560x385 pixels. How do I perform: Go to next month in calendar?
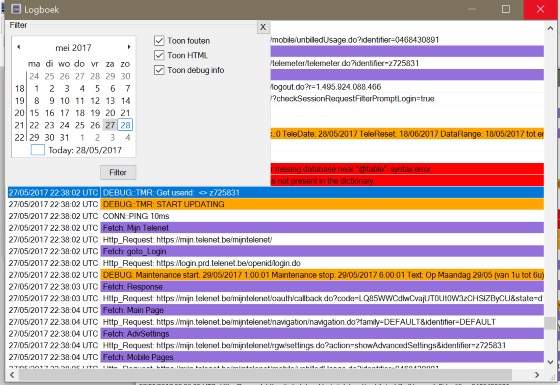click(129, 47)
